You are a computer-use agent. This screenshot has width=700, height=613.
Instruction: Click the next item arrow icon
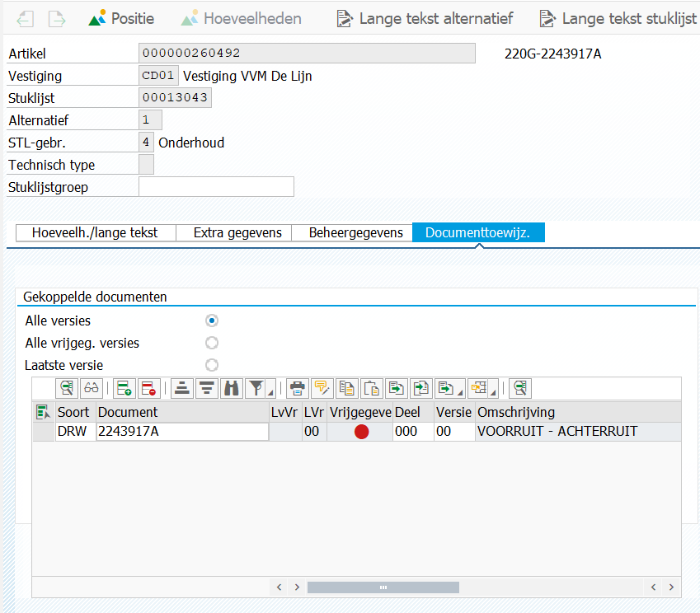(57, 19)
